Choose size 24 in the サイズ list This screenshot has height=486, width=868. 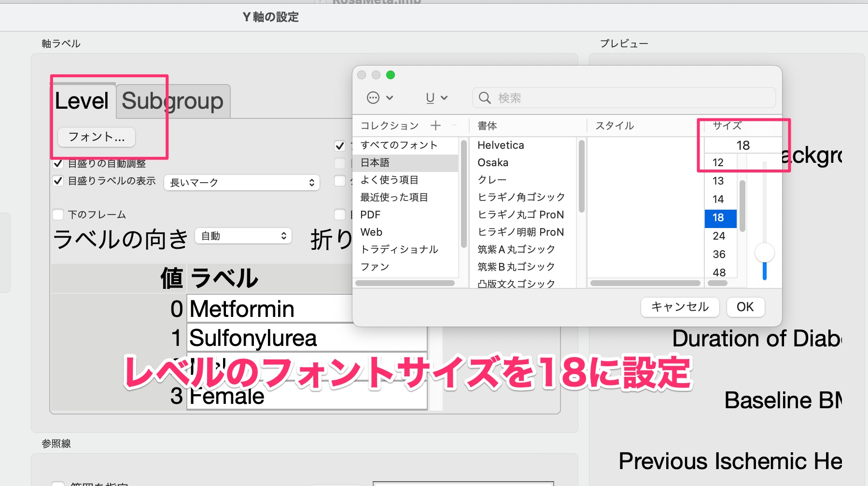pyautogui.click(x=719, y=236)
